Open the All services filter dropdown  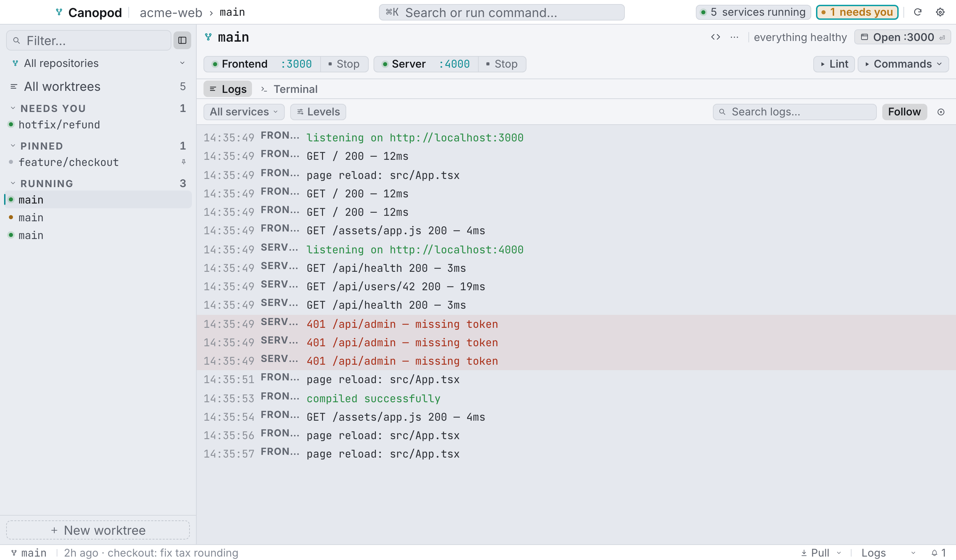244,112
